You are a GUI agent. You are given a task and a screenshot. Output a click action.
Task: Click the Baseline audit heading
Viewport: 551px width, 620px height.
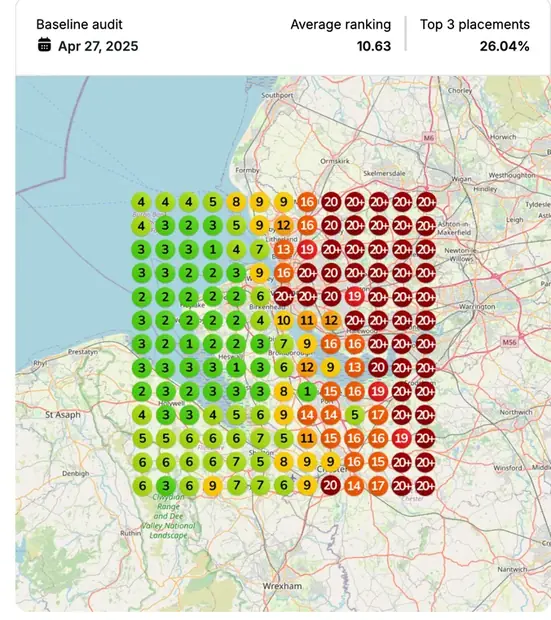pos(79,25)
